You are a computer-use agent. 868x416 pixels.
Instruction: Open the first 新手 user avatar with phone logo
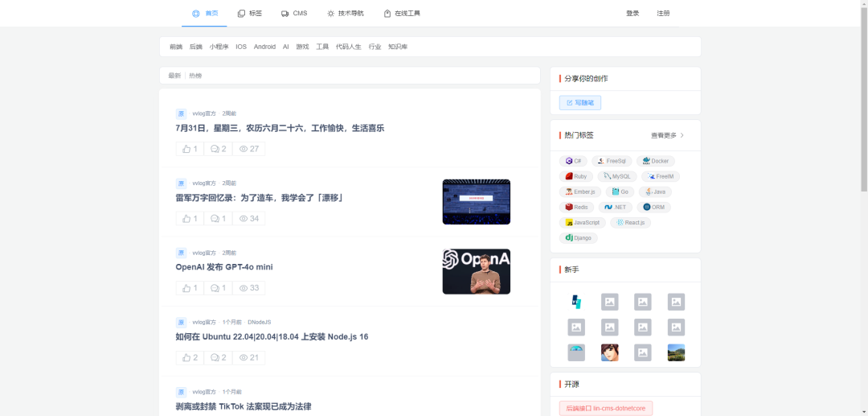tap(576, 302)
